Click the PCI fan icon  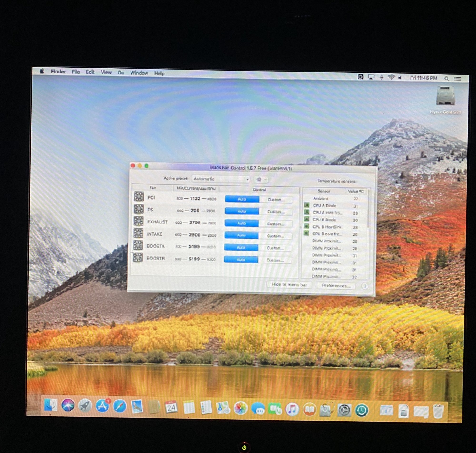click(139, 196)
